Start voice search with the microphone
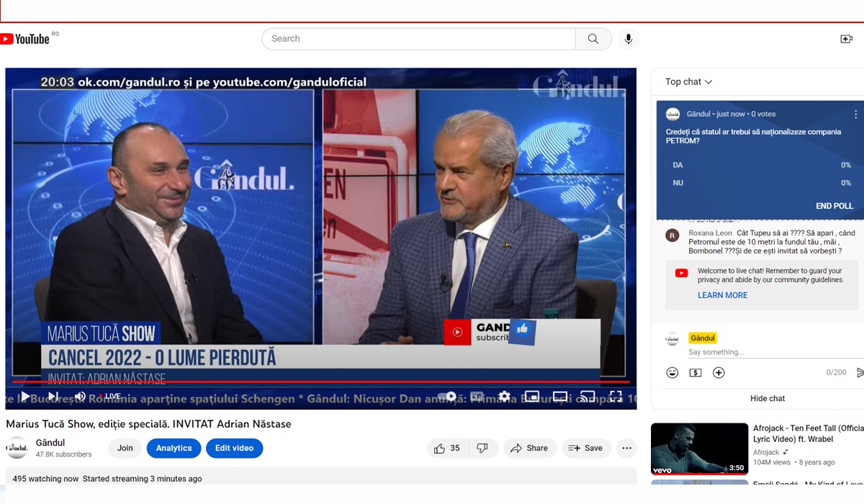Viewport: 864px width, 504px height. click(x=629, y=39)
